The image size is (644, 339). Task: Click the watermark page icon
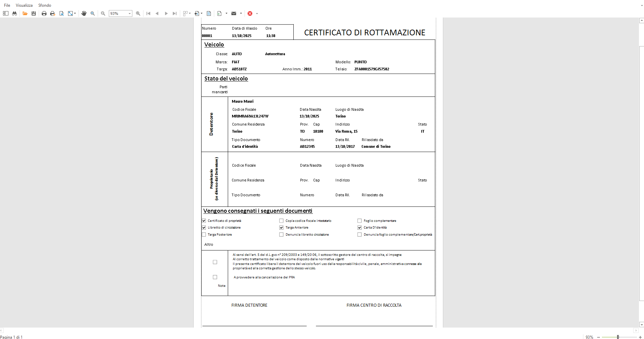point(209,13)
